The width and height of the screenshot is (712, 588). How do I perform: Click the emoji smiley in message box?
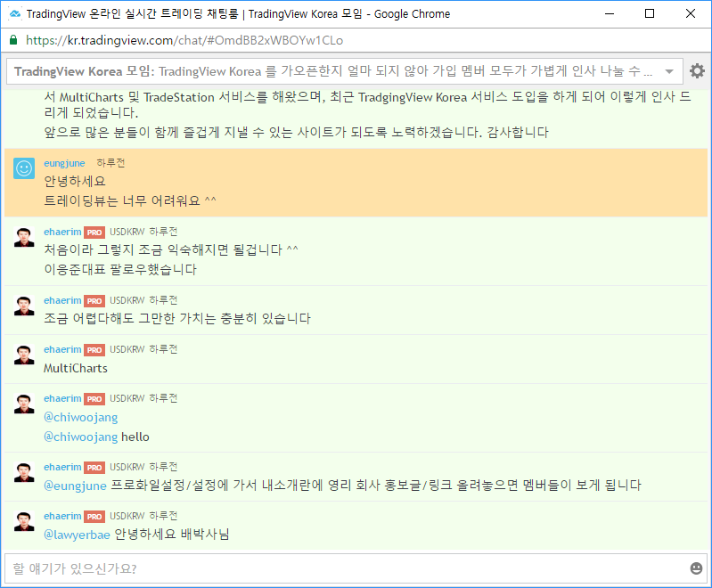click(696, 568)
